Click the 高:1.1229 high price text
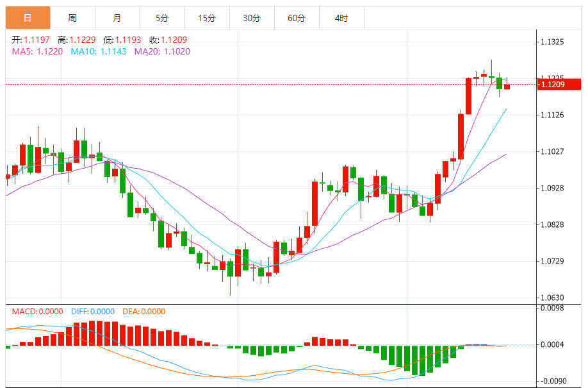Image resolution: width=588 pixels, height=388 pixels. pyautogui.click(x=76, y=40)
